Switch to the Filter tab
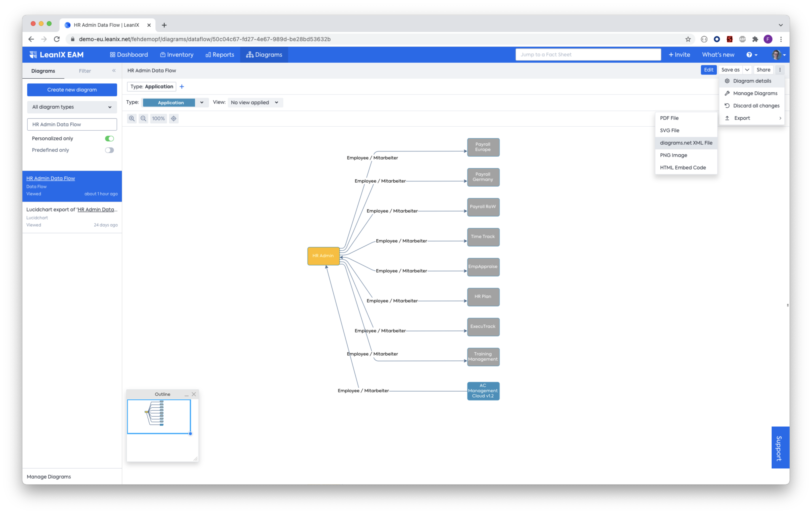Screen dimensions: 812x514 coord(85,71)
